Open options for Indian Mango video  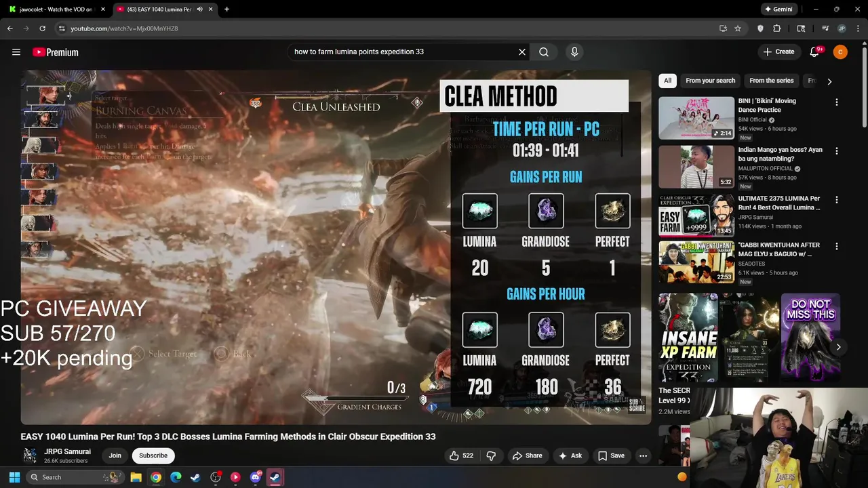click(836, 151)
